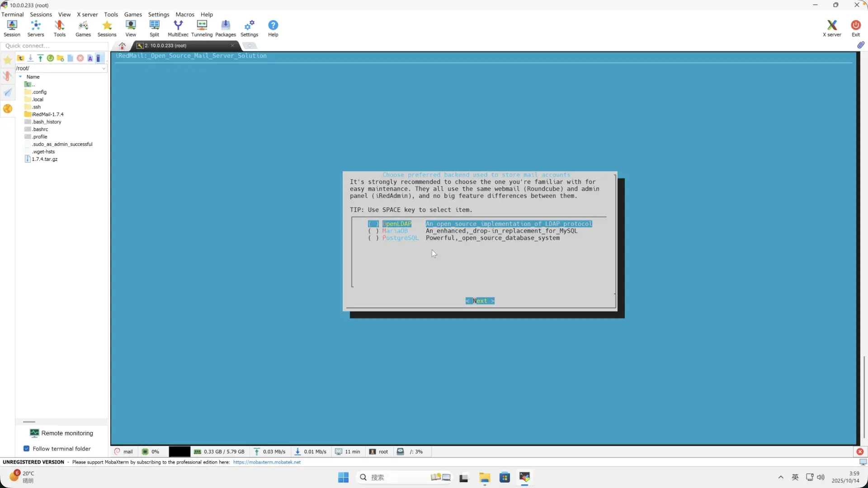Open Remote monitoring in the sidebar

(x=61, y=433)
